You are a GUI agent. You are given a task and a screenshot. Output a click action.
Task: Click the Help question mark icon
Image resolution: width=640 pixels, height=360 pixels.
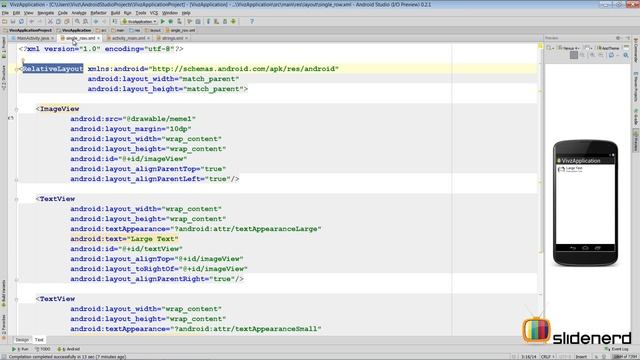click(252, 21)
